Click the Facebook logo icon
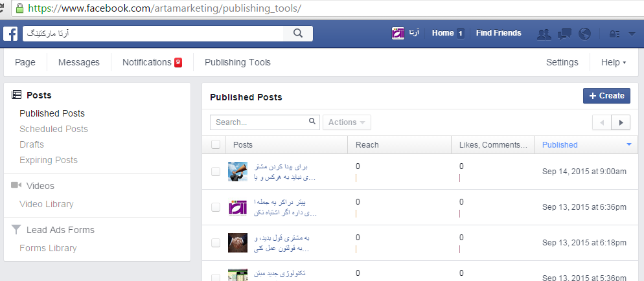The width and height of the screenshot is (644, 281). click(10, 34)
